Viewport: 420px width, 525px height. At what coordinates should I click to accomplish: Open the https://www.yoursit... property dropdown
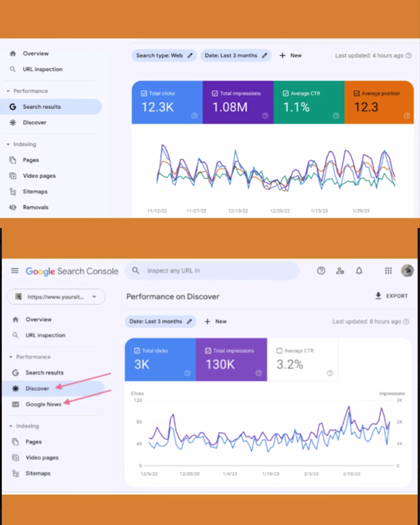pyautogui.click(x=56, y=296)
